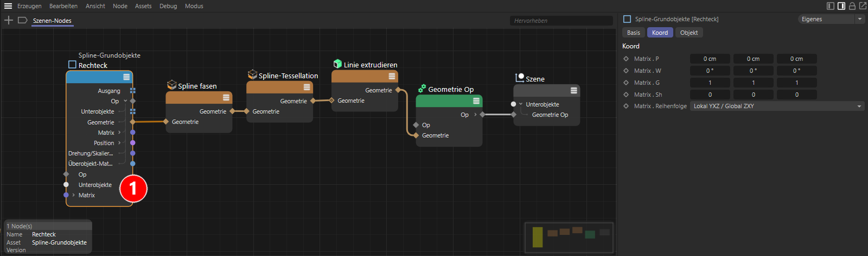Click the Linie extrudieren node menu icon
Image resolution: width=868 pixels, height=256 pixels.
(392, 77)
